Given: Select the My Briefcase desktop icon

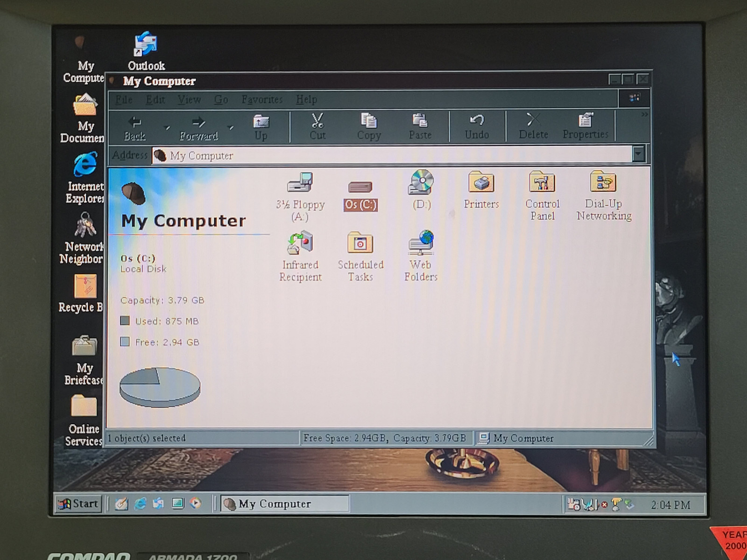Looking at the screenshot, I should [x=84, y=360].
